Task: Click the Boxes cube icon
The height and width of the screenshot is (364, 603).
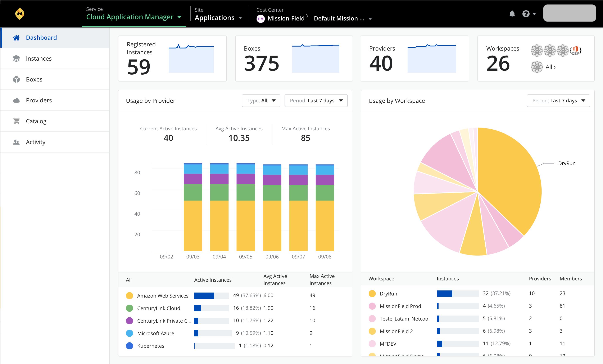Action: tap(16, 79)
